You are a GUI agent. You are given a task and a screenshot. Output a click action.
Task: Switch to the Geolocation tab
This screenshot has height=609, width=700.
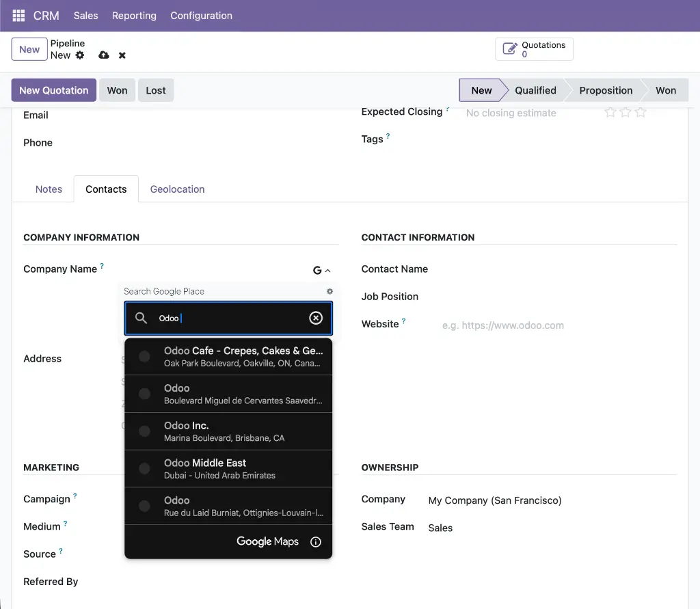click(177, 189)
